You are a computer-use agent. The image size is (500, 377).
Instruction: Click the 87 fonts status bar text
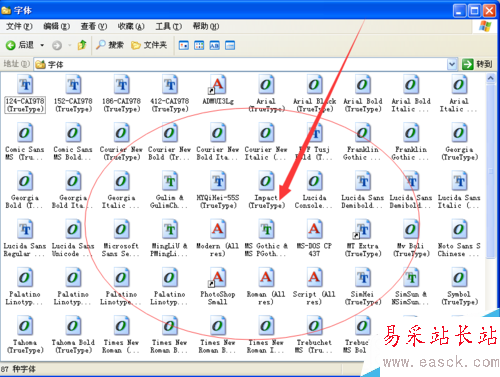click(x=18, y=369)
